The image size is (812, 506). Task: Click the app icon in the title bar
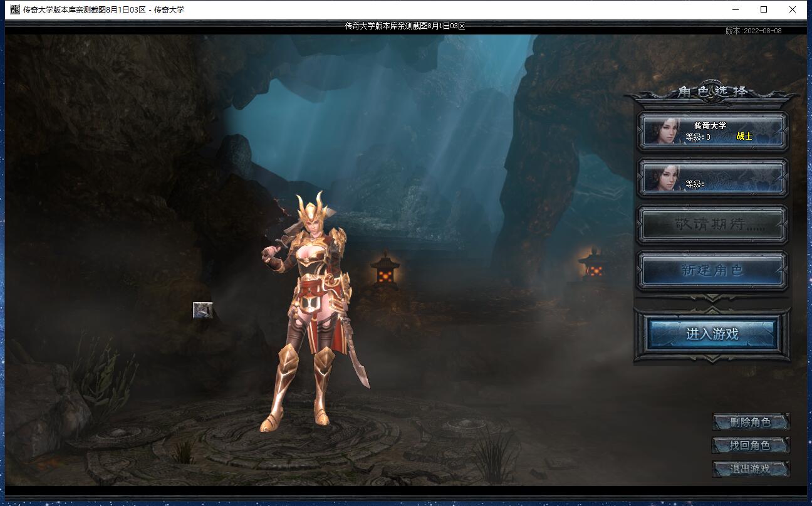[15, 9]
